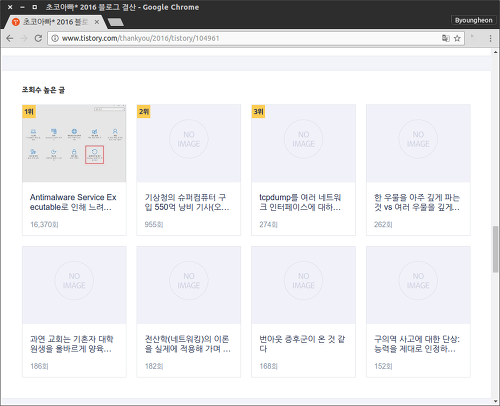Click the Tistory tab favicon
This screenshot has height=406, width=500.
16,22
